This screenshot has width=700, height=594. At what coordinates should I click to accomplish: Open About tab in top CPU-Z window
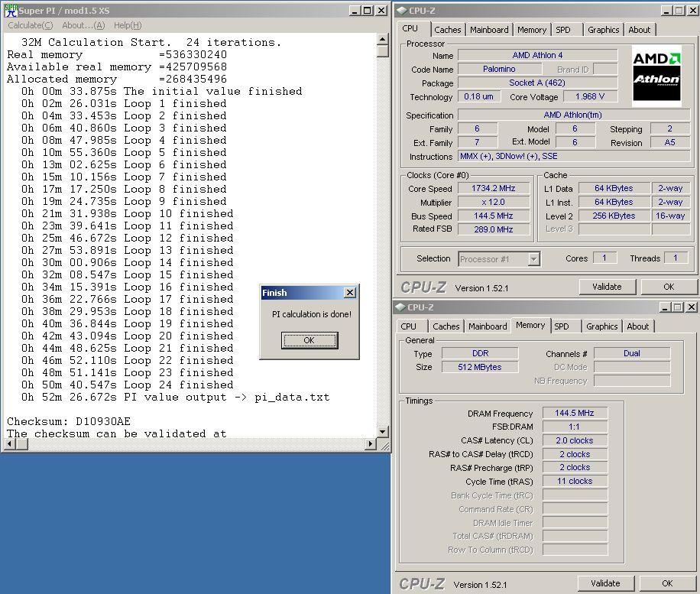point(640,30)
